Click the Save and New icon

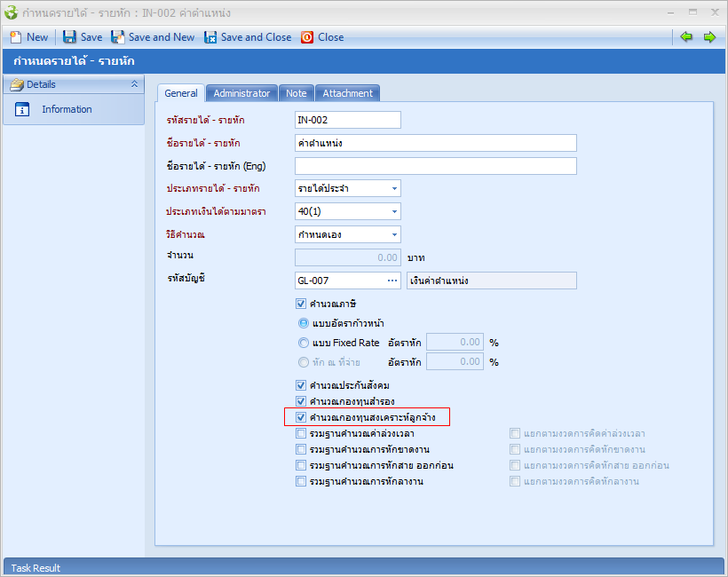point(118,37)
